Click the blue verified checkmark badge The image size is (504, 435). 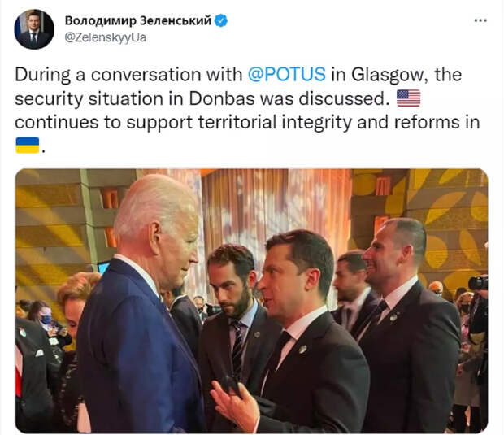(x=221, y=20)
